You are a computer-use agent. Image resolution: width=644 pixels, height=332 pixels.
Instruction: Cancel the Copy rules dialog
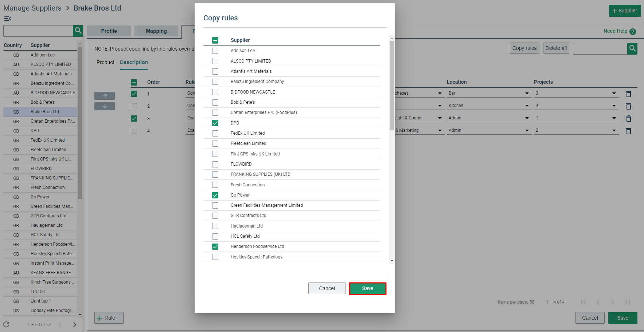(x=327, y=288)
